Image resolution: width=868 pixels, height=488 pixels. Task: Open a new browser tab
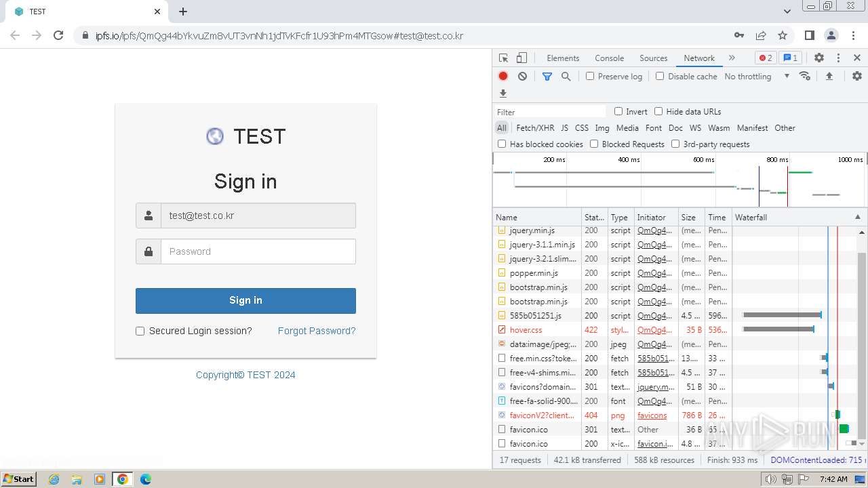(x=183, y=12)
